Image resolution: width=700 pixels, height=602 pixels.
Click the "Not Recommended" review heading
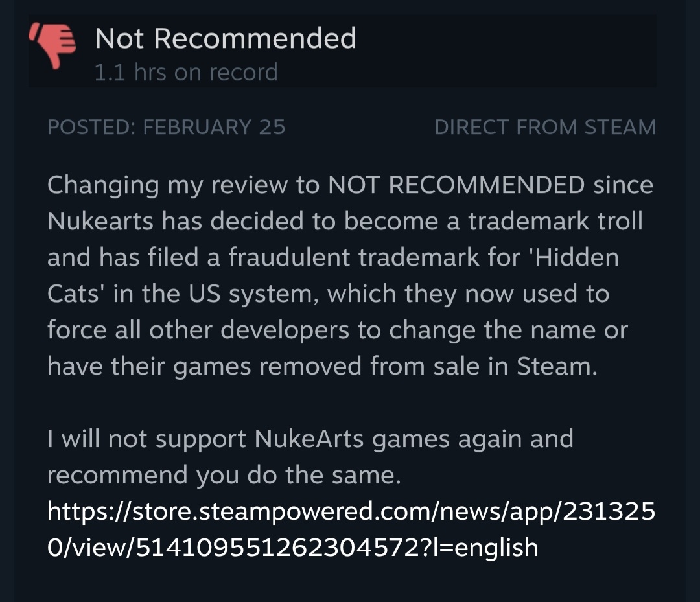[x=225, y=38]
